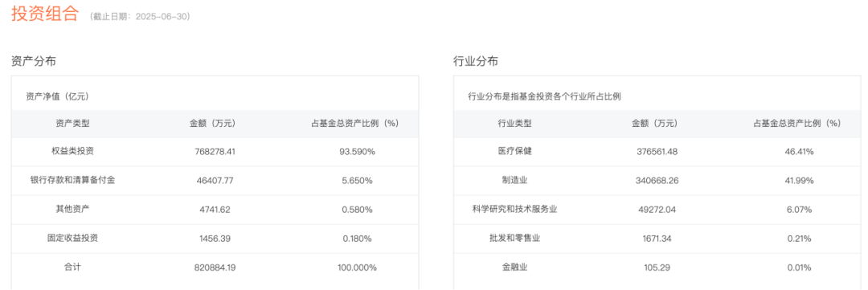This screenshot has width=868, height=290.
Task: Click the 投资组合 heading
Action: 45,14
